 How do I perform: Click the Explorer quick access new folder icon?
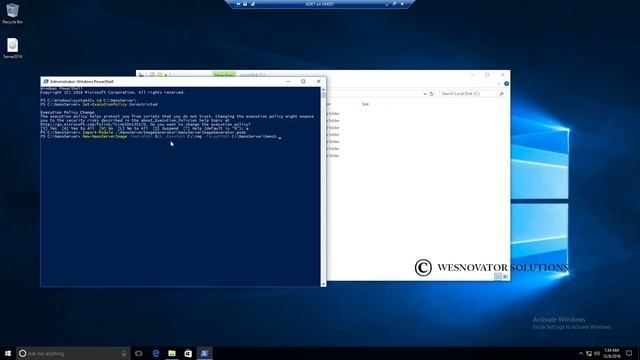pyautogui.click(x=160, y=75)
